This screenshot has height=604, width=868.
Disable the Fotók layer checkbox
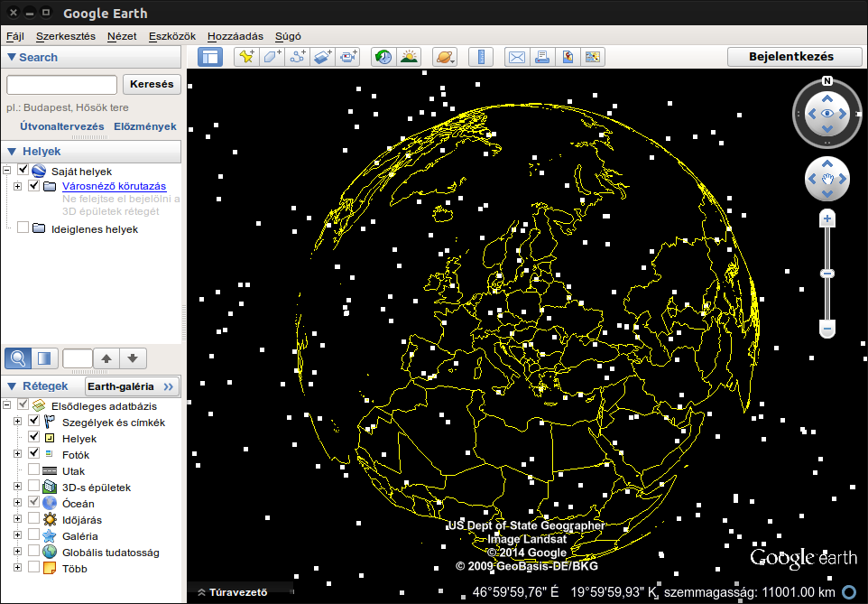[33, 452]
